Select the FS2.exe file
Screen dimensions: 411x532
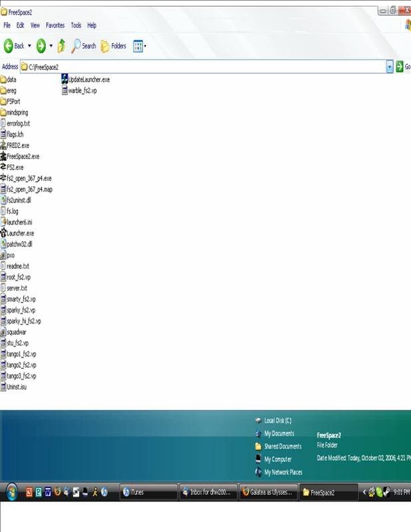[x=12, y=167]
